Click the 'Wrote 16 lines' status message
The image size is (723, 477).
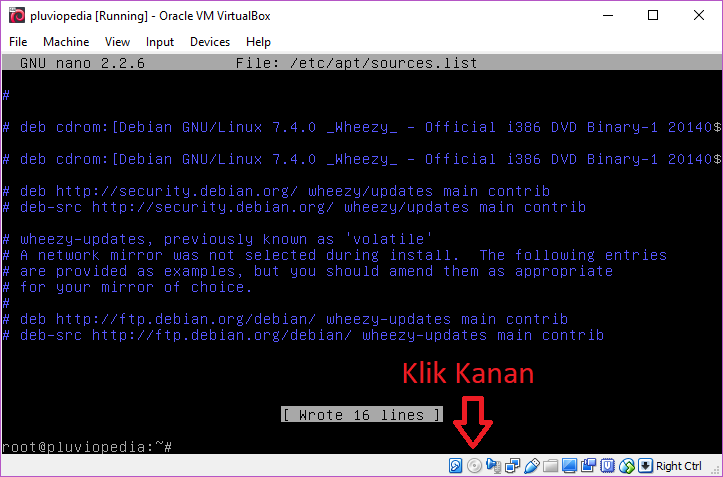362,415
